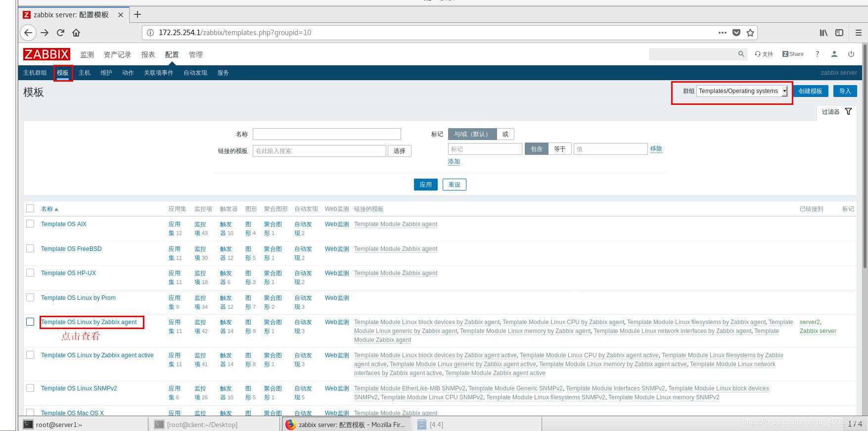Apply the filter with 应用 button

point(425,185)
